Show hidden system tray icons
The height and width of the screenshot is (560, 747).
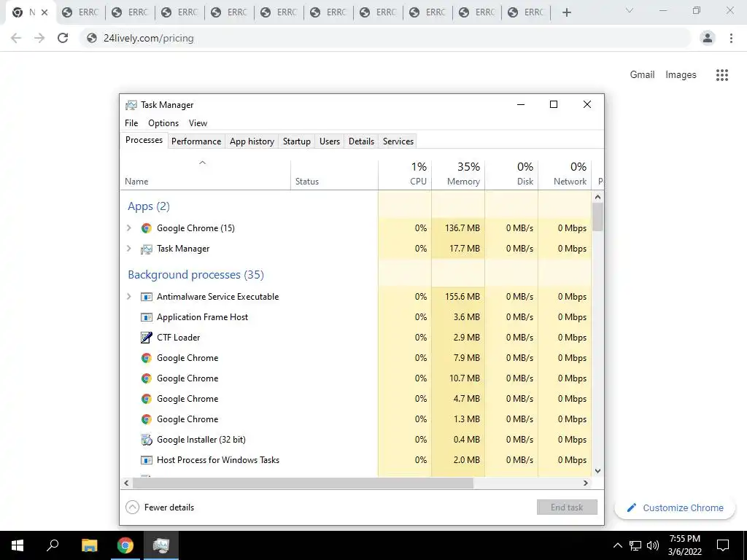(617, 545)
